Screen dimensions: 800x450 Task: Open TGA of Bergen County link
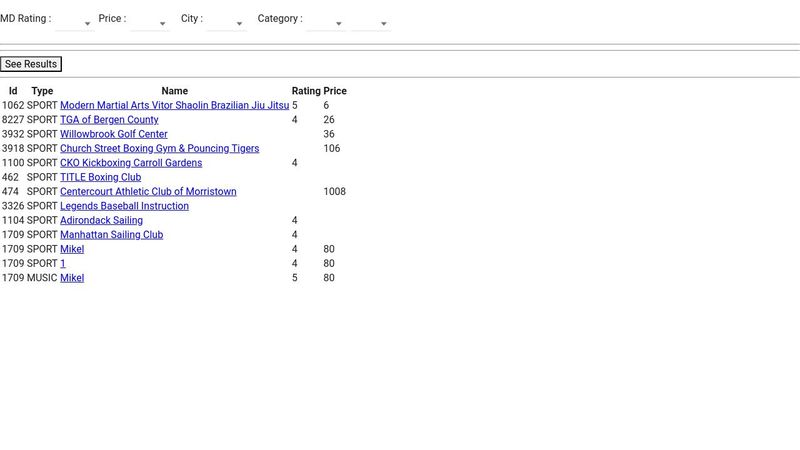109,120
